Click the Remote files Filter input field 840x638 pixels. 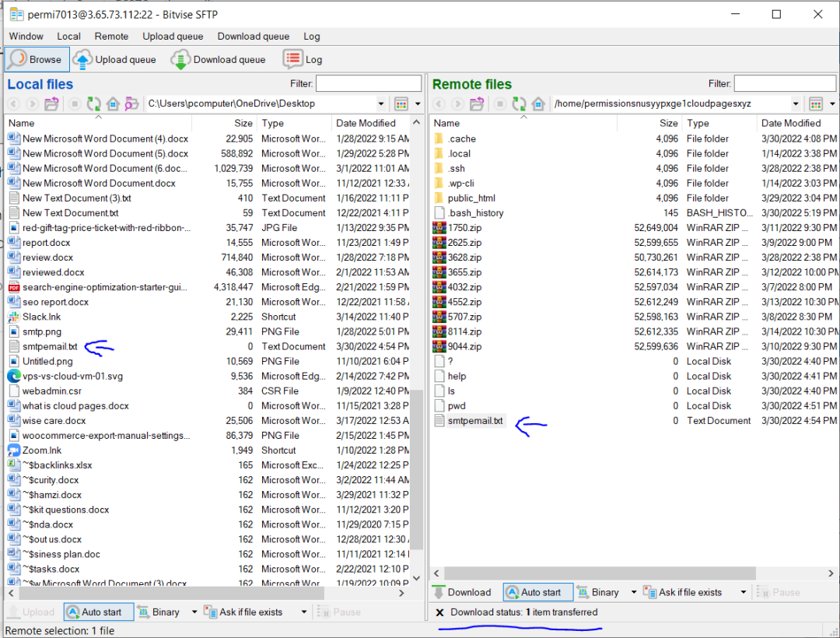pos(784,84)
